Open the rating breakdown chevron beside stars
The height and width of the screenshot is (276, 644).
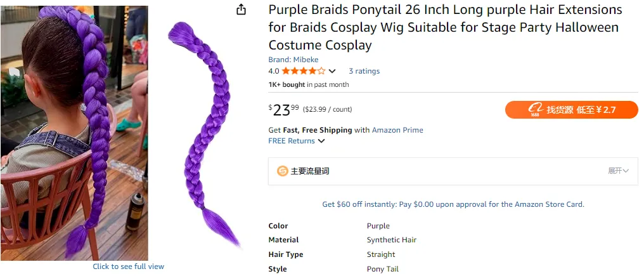click(332, 71)
